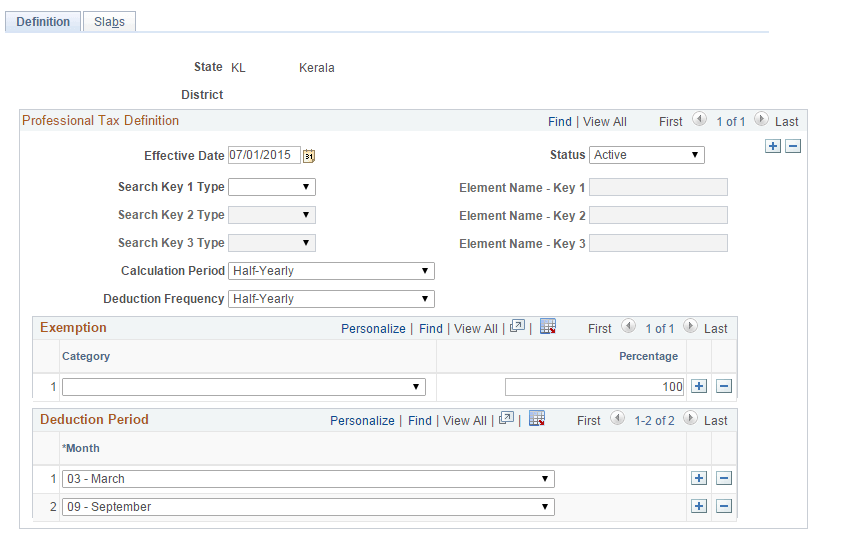This screenshot has height=542, width=861.
Task: Click the Percentage column header
Action: 648,356
